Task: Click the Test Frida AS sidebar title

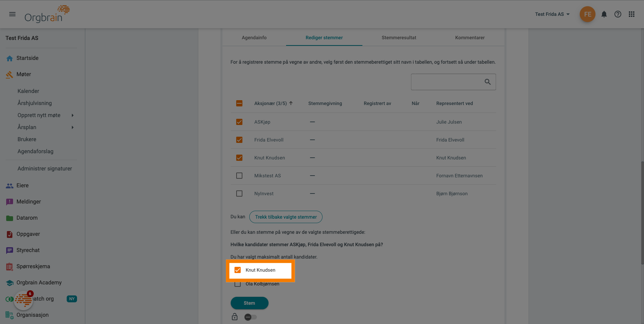Action: click(22, 38)
